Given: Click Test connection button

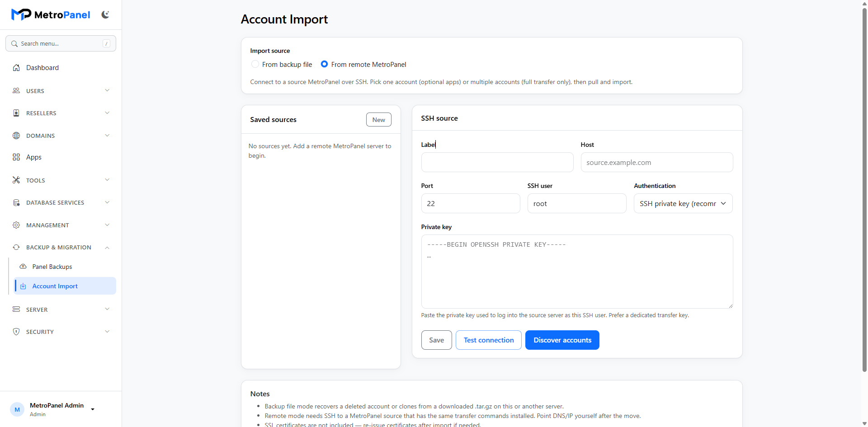Looking at the screenshot, I should pos(489,340).
